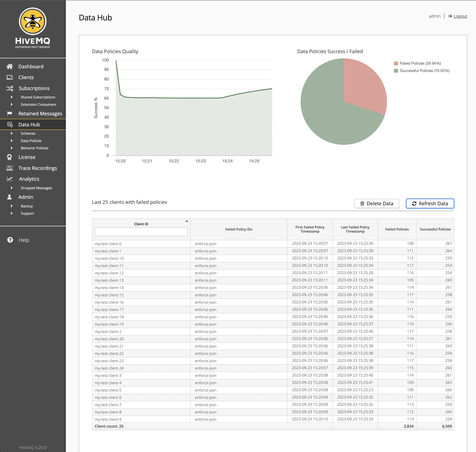Expand the Data Policies arrow

tap(11, 140)
